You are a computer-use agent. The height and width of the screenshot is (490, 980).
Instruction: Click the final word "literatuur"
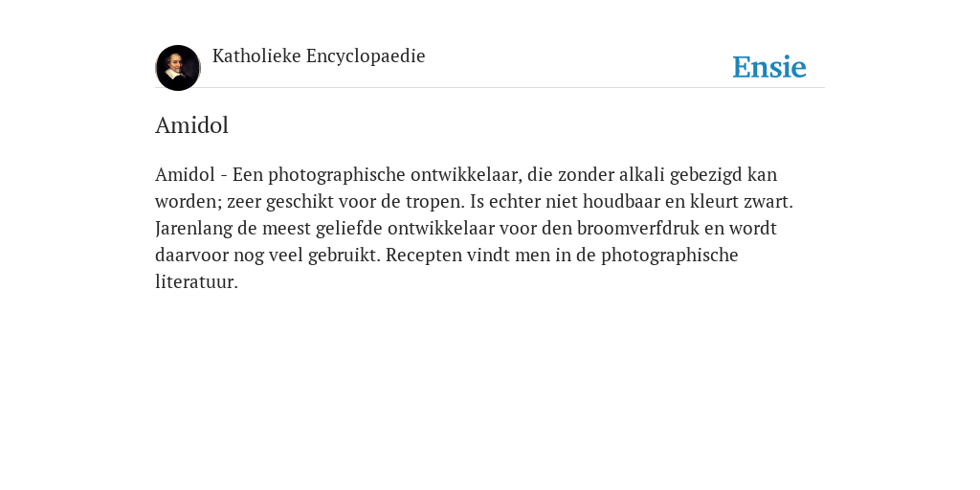[x=194, y=282]
